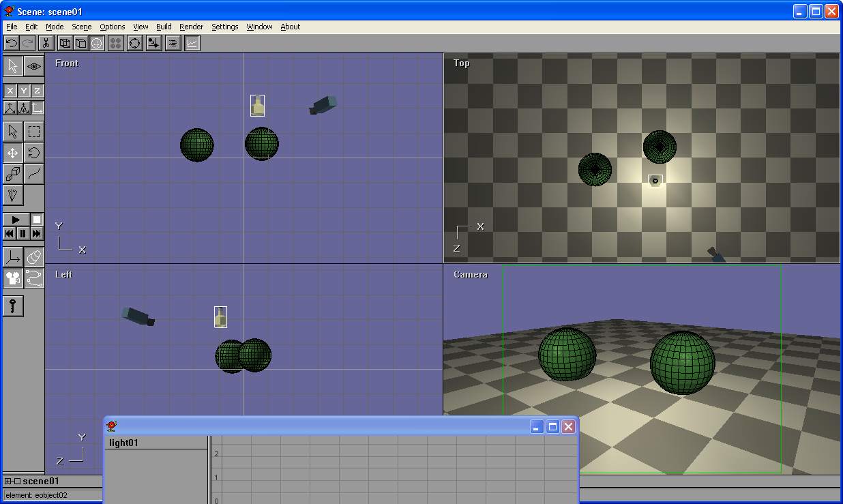This screenshot has width=843, height=504.
Task: Open the text lines list icon
Action: 173,43
